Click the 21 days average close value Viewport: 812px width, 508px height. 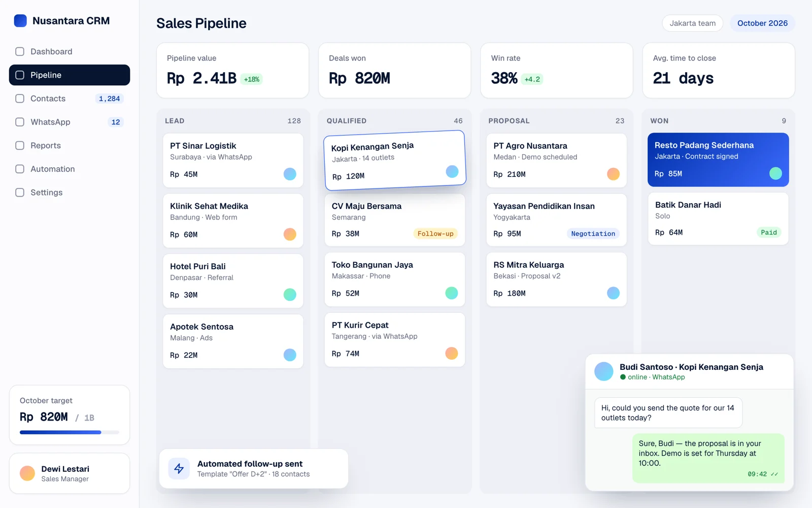(683, 78)
